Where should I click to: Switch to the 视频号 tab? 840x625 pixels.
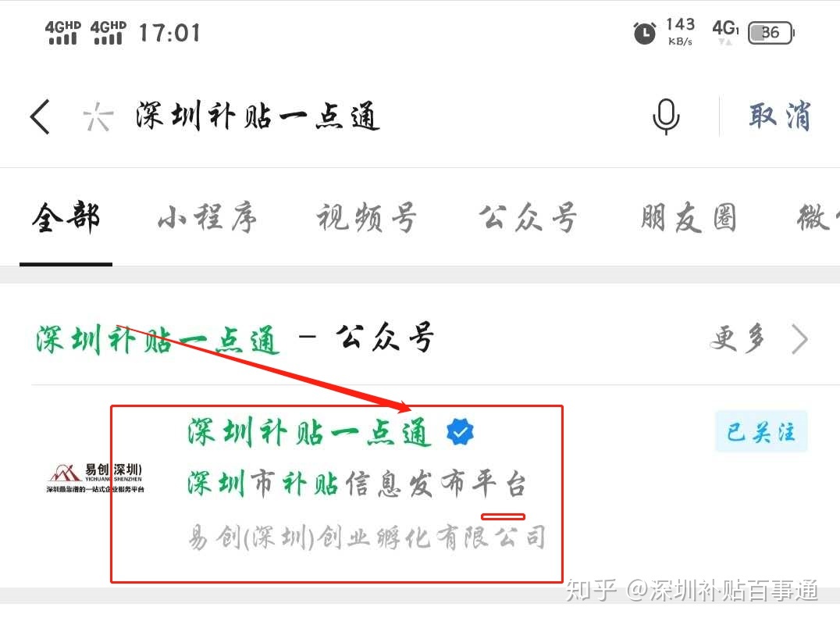point(366,217)
